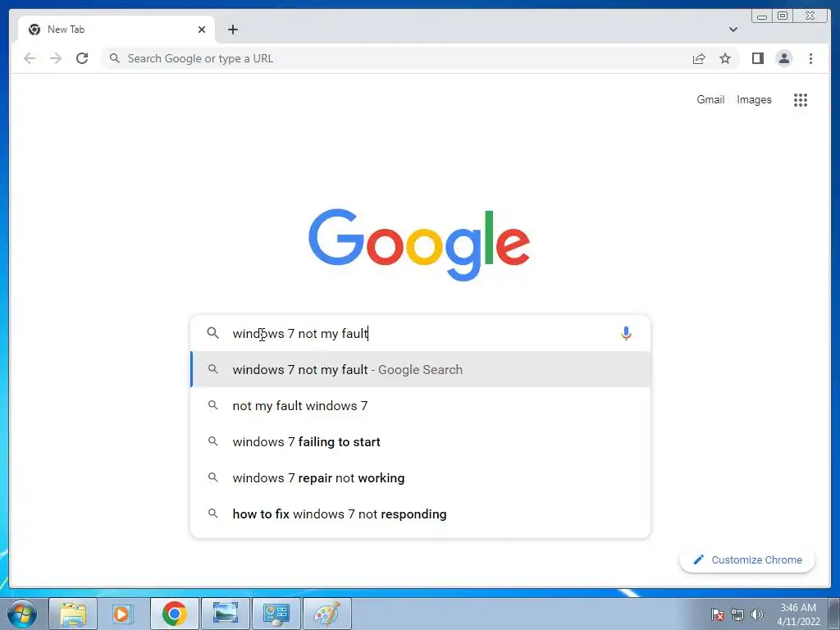Bookmark this tab with the star icon

[725, 58]
